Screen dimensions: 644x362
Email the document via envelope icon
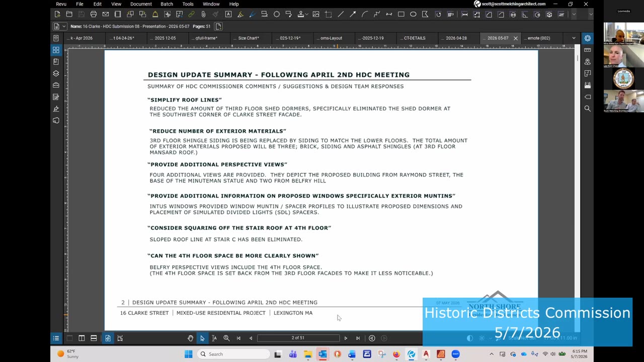tap(106, 14)
